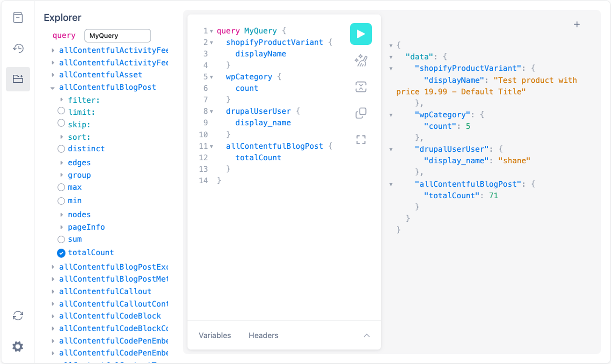This screenshot has width=611, height=364.
Task: Open the settings dialog gear icon
Action: pos(18,347)
